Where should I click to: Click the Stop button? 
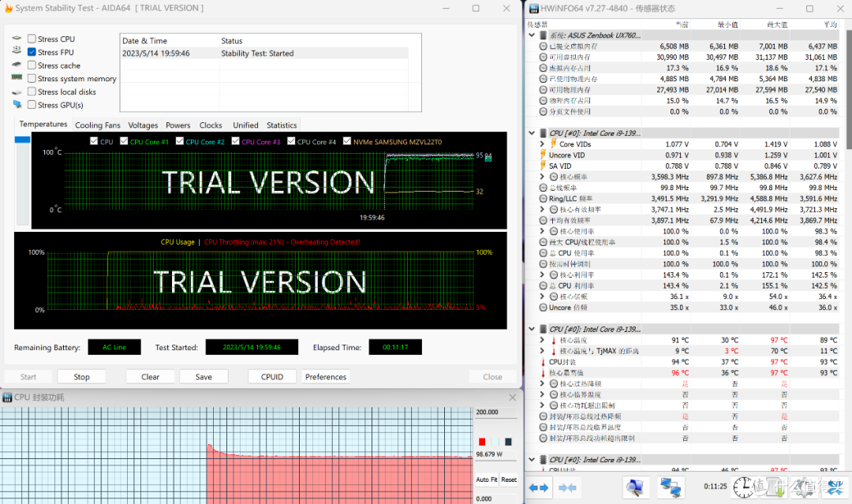81,377
